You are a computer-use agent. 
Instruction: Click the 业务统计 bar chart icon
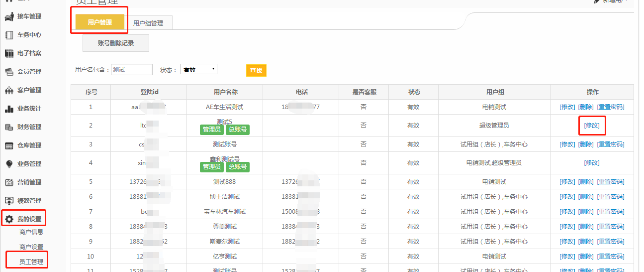click(9, 109)
